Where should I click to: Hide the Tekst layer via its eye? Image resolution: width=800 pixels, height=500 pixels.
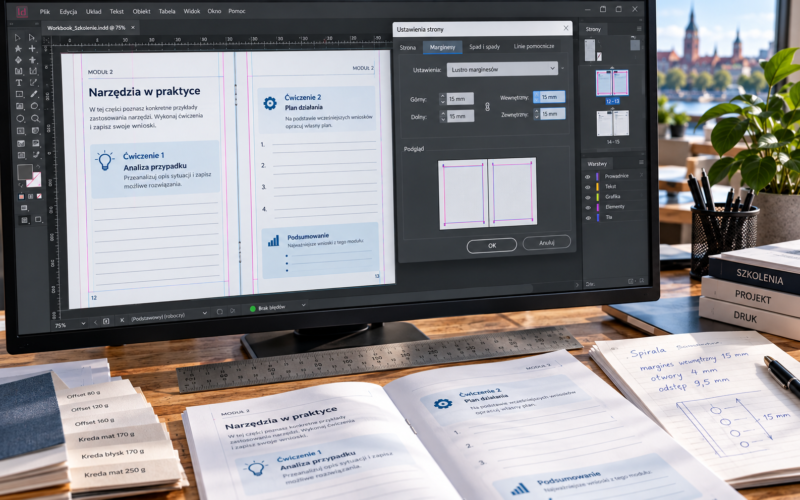[587, 187]
